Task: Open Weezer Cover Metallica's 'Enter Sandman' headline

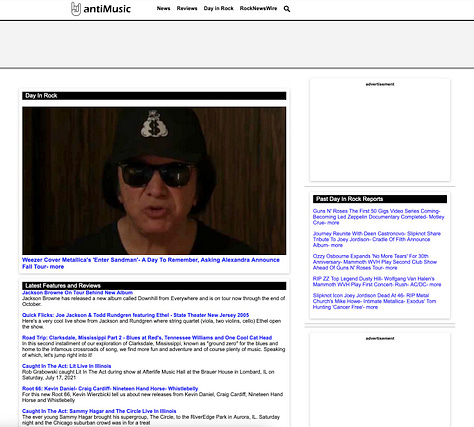Action: (x=151, y=263)
